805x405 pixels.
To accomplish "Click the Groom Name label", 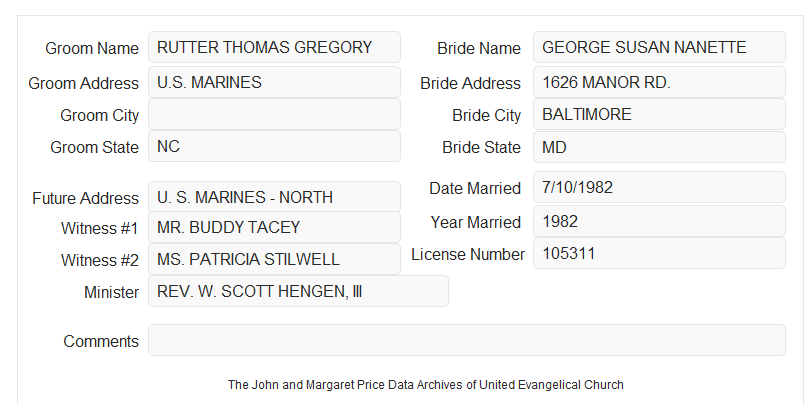I will (92, 48).
